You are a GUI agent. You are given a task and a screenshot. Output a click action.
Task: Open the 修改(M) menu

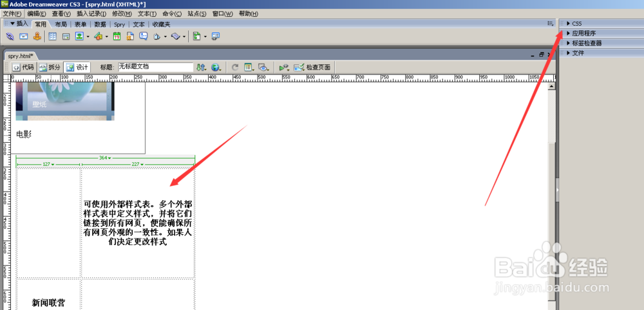(123, 14)
